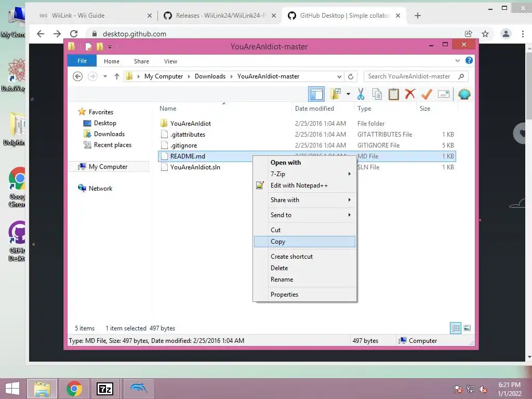Click the clipboard Paste icon
The height and width of the screenshot is (399, 532).
[394, 94]
